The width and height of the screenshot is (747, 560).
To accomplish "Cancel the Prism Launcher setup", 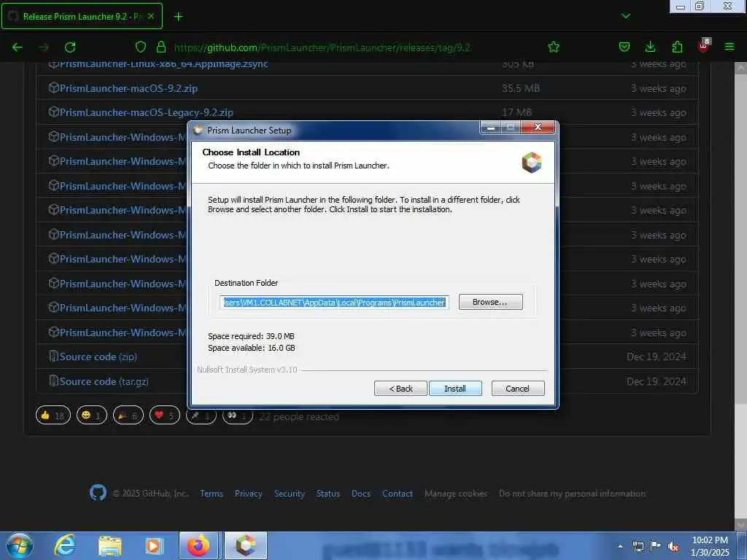I will pyautogui.click(x=518, y=389).
